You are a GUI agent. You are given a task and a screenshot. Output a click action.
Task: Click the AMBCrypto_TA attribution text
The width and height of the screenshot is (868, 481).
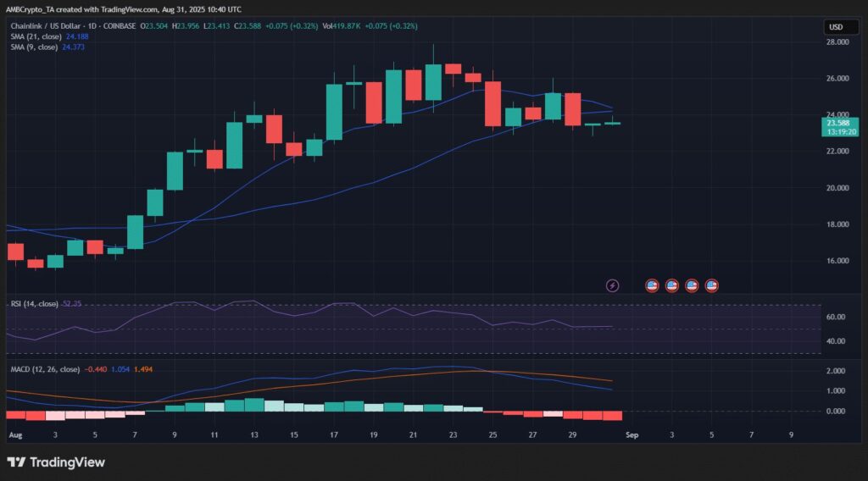click(x=28, y=7)
